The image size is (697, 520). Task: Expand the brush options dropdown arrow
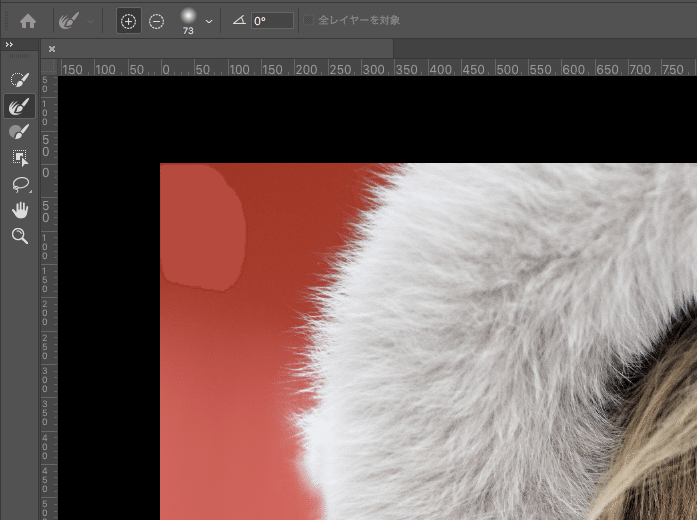208,21
